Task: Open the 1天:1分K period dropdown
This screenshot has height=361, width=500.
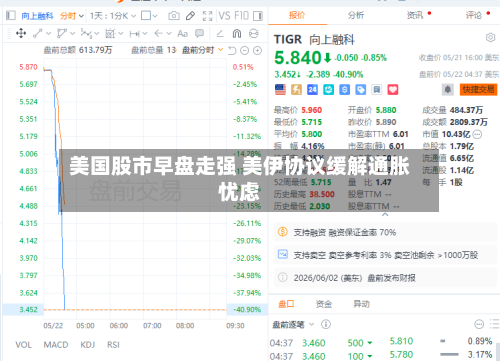Action: point(113,16)
